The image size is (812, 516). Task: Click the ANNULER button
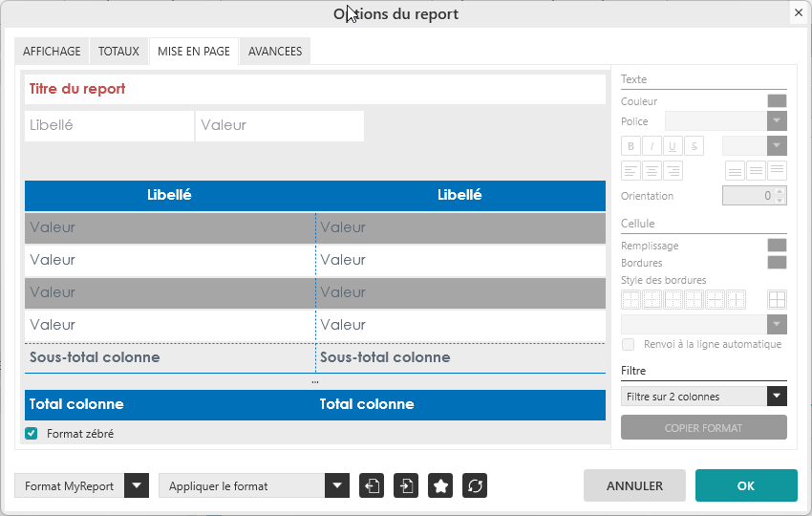click(x=634, y=485)
